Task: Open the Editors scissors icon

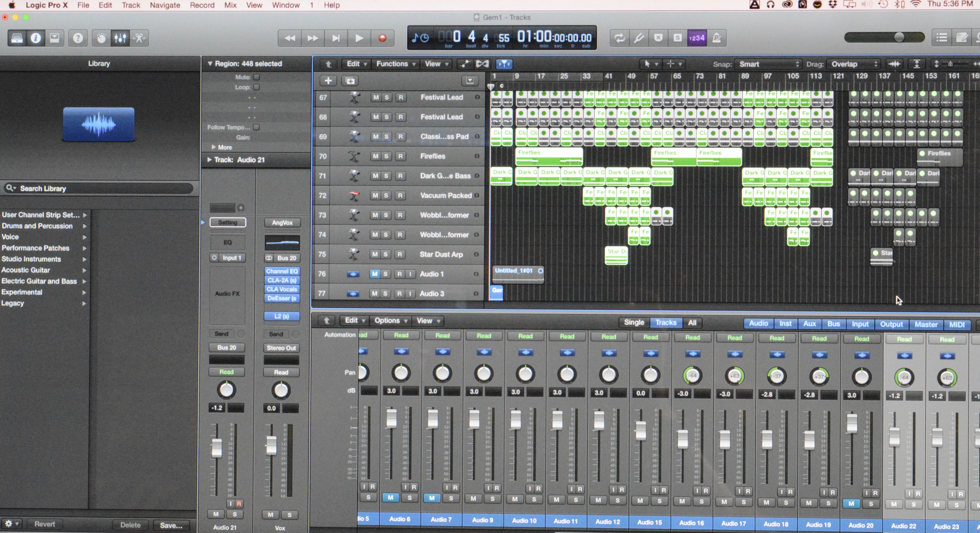Action: pos(139,38)
